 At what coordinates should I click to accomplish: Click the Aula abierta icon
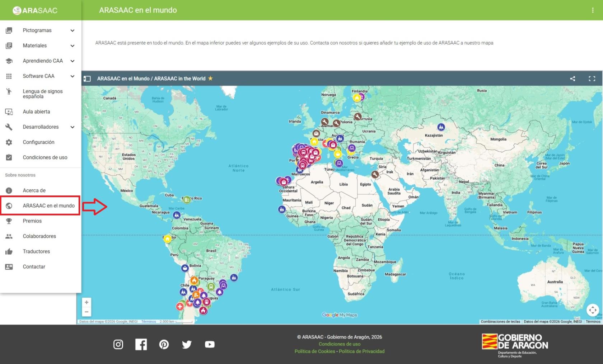coord(9,112)
